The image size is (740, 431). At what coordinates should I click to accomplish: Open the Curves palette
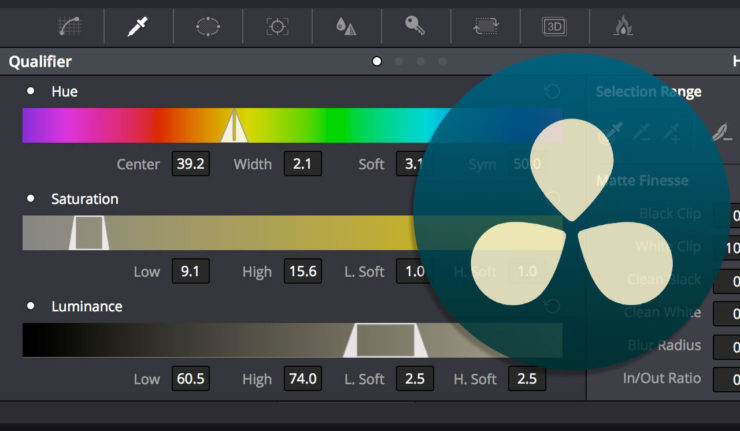coord(70,26)
